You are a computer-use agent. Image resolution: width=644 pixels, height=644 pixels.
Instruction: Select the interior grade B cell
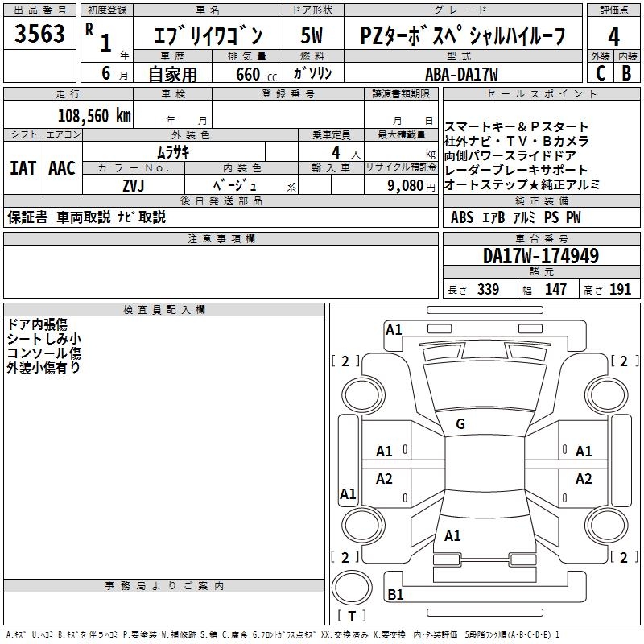click(x=627, y=73)
